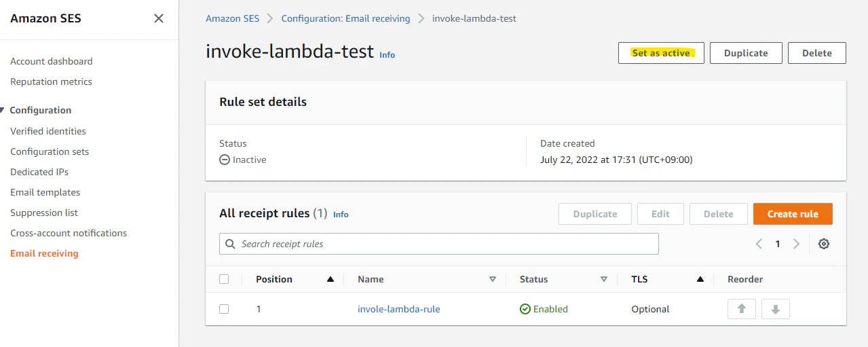The height and width of the screenshot is (347, 868).
Task: Select all receipt rules checkbox
Action: click(x=224, y=279)
